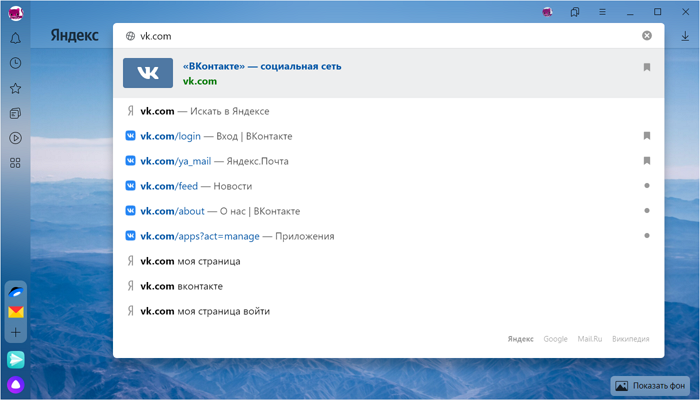Viewport: 700px width, 400px height.
Task: Select 'vk.com моя страница войти' suggestion
Action: [x=388, y=311]
